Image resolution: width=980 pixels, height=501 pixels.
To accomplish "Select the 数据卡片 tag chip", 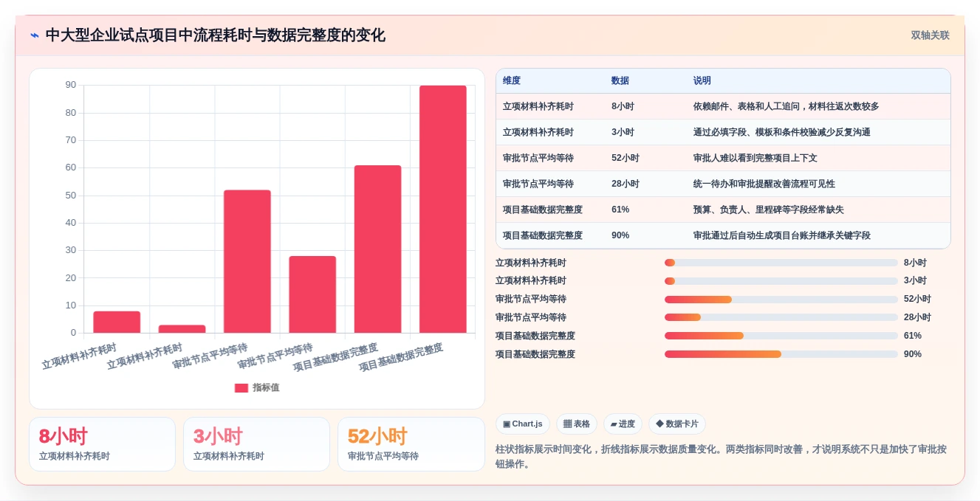I will [x=677, y=424].
